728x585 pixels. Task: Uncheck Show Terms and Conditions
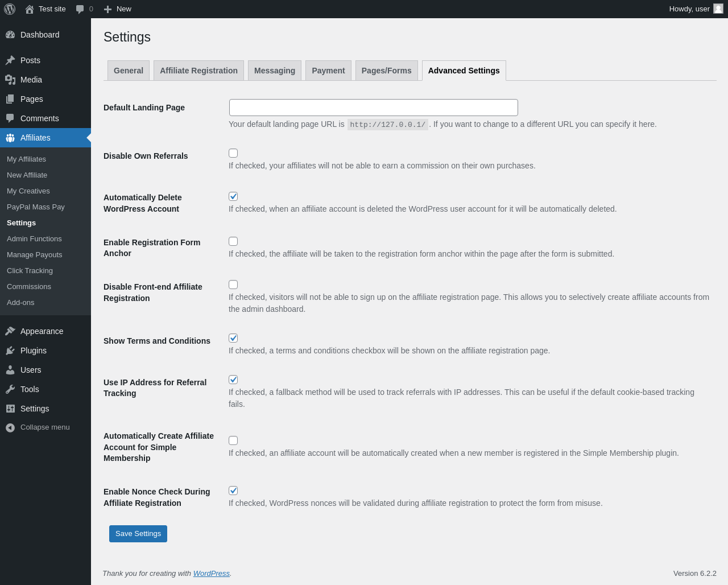point(233,338)
